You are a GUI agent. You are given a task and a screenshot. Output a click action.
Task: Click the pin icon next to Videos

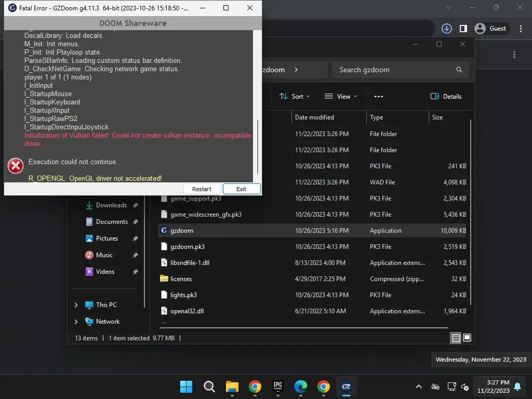click(x=136, y=271)
